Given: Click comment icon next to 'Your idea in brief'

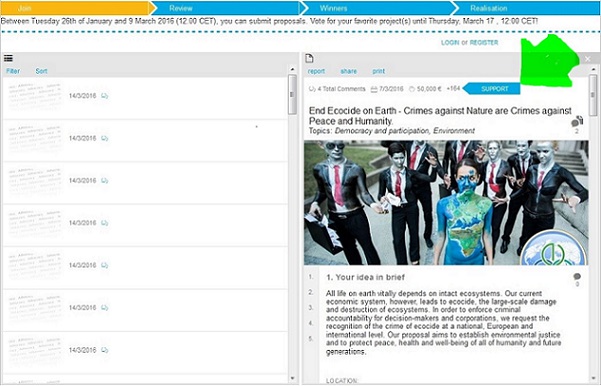Looking at the screenshot, I should (x=577, y=276).
